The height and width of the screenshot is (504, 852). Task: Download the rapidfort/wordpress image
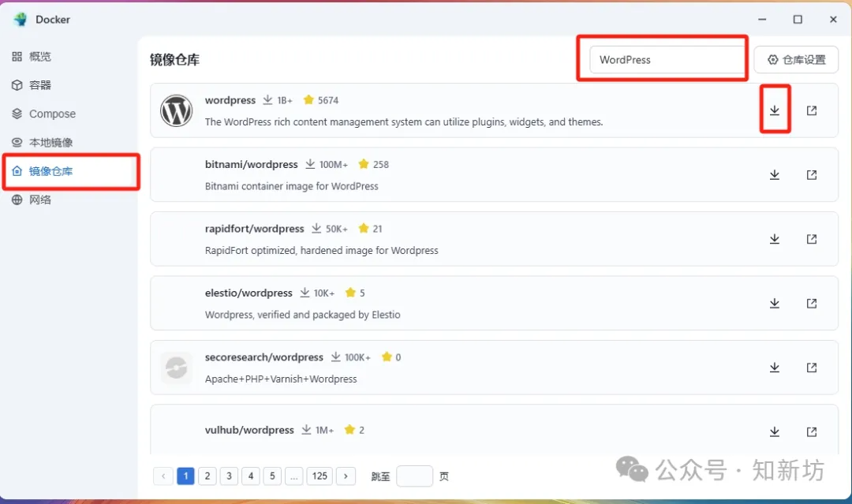click(775, 239)
